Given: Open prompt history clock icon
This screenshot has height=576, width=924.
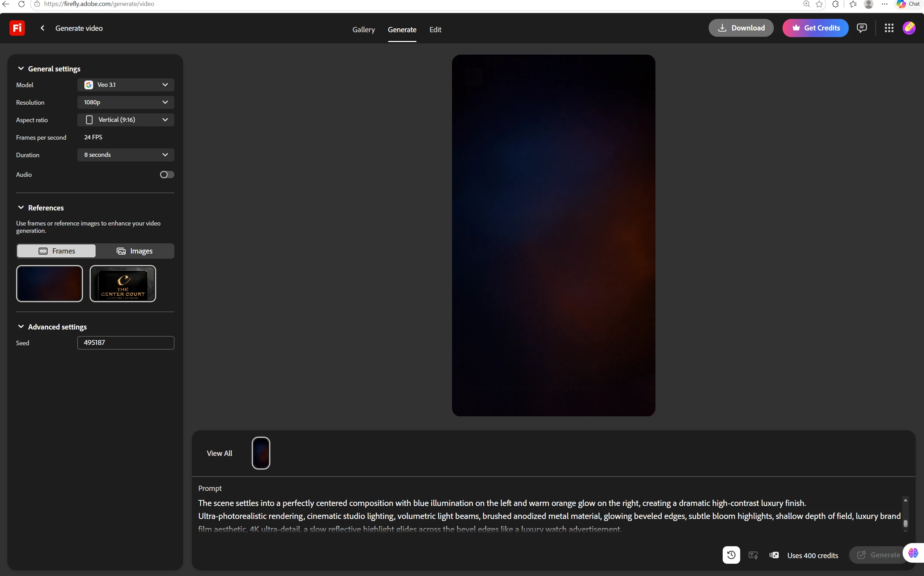Looking at the screenshot, I should click(731, 555).
